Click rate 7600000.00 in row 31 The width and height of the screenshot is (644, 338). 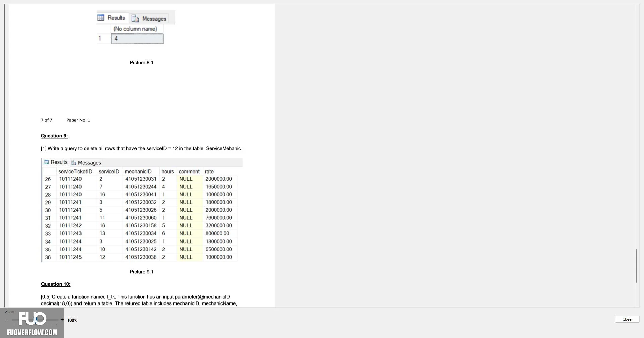click(219, 218)
